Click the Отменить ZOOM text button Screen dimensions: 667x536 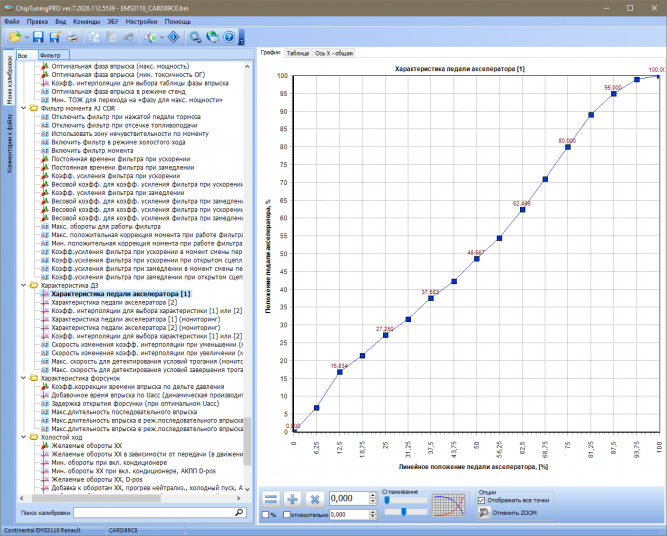515,513
